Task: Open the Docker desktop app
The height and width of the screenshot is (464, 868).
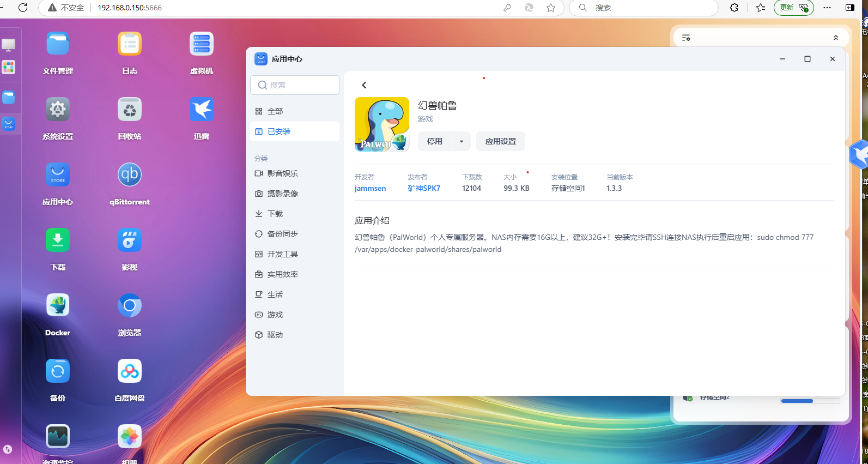Action: coord(58,306)
